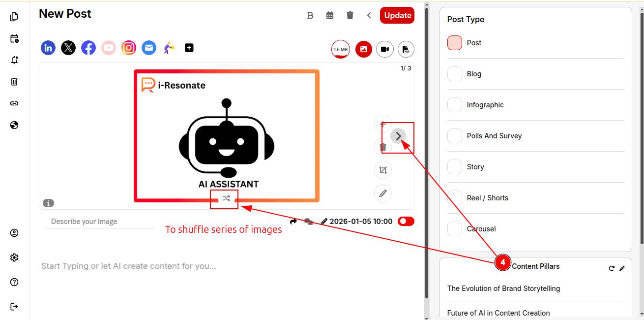Select The Evolution of Brand Storytelling pillar
This screenshot has width=644, height=320.
tap(503, 288)
